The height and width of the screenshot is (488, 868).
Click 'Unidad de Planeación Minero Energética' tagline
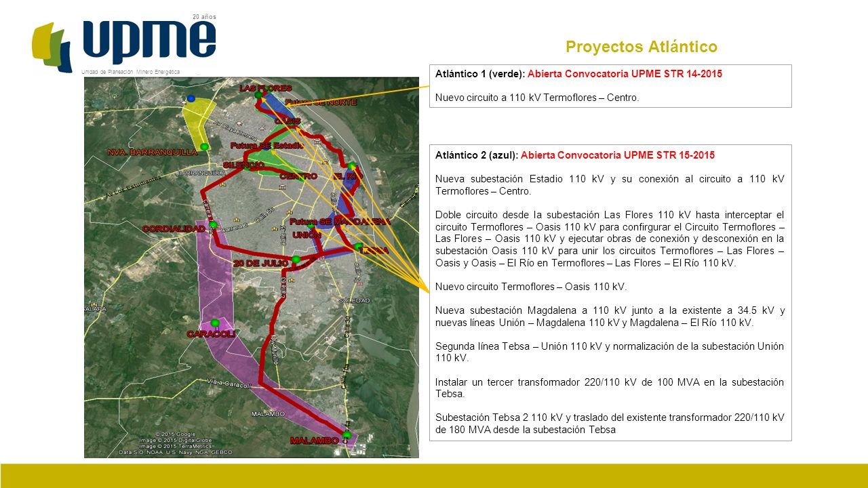click(131, 72)
